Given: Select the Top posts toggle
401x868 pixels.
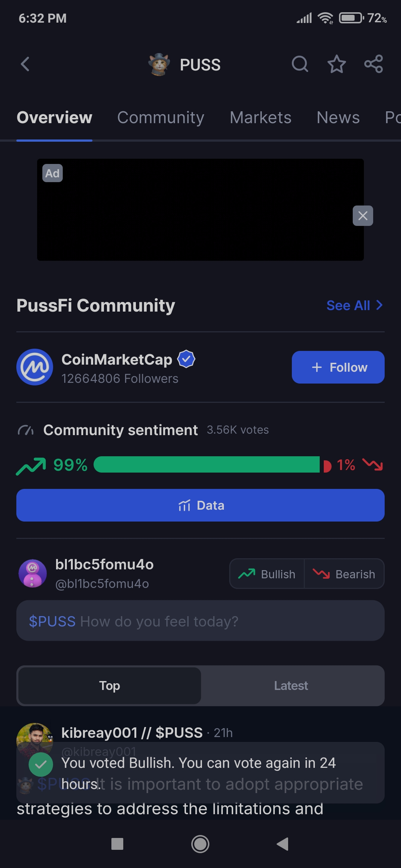Looking at the screenshot, I should [x=110, y=685].
